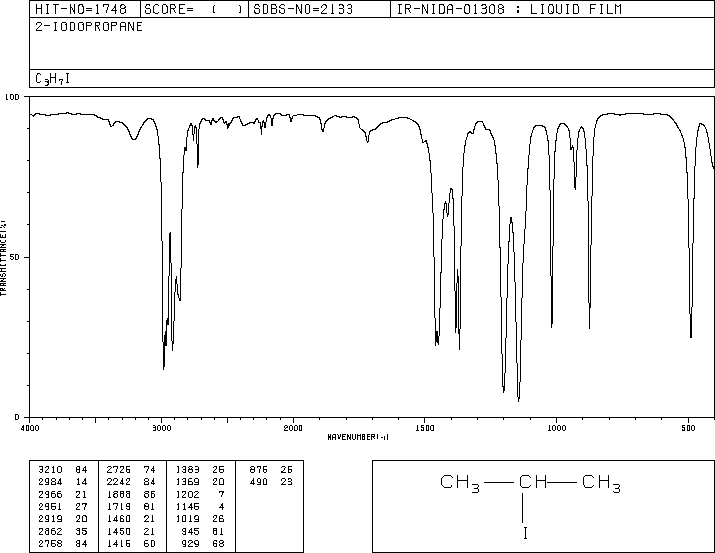Click the 50 tick label on y-axis

click(x=15, y=257)
